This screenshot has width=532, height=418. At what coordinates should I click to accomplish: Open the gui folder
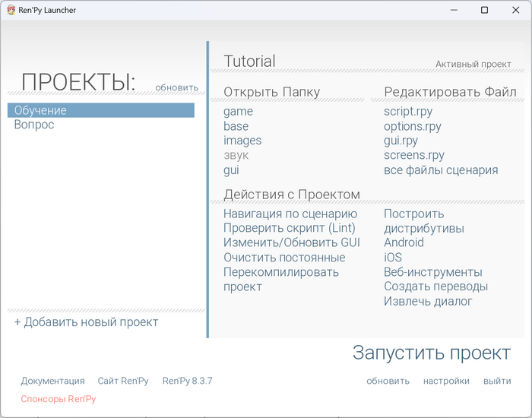click(x=231, y=169)
